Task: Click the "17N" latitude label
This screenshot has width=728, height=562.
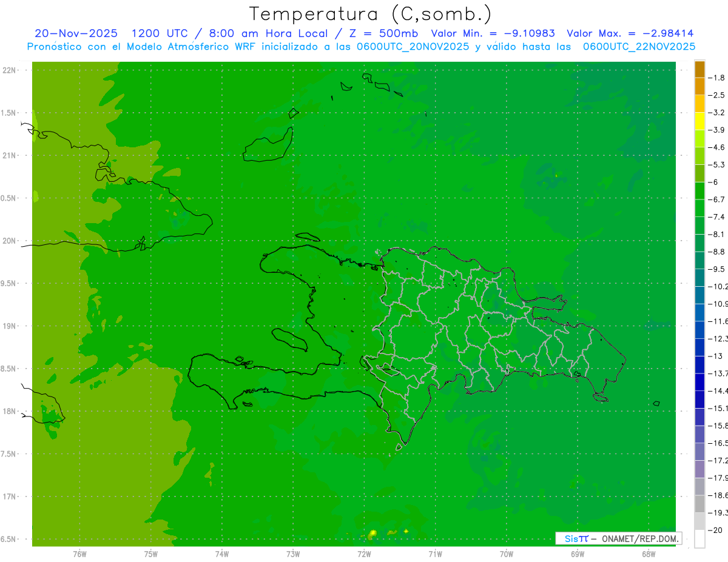Action: click(x=10, y=497)
